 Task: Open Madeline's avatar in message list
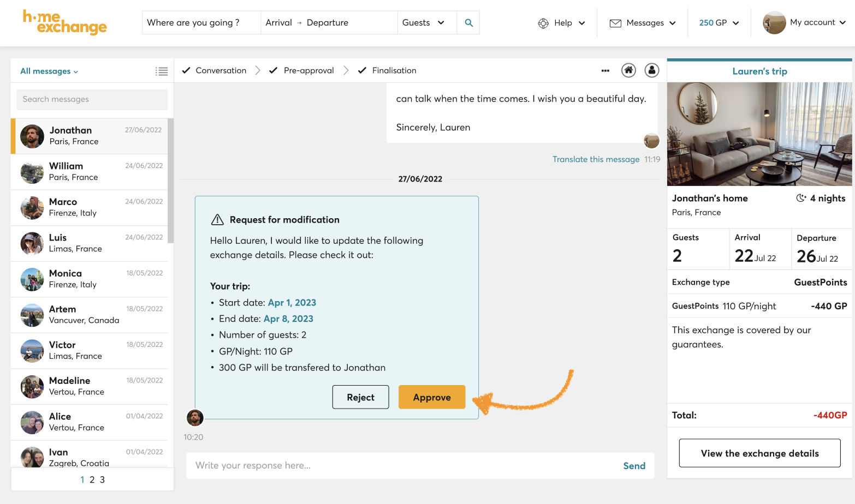tap(32, 387)
